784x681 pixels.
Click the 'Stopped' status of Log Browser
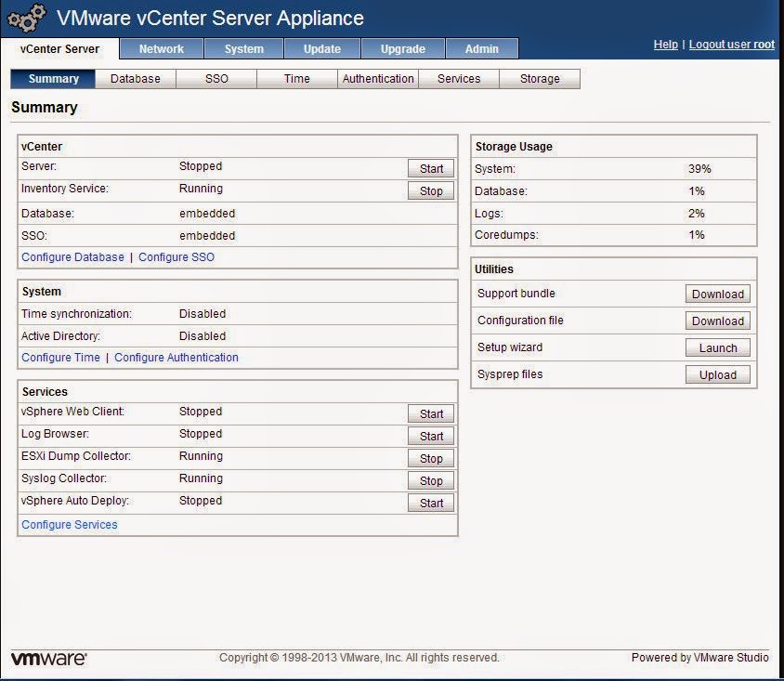pos(201,434)
